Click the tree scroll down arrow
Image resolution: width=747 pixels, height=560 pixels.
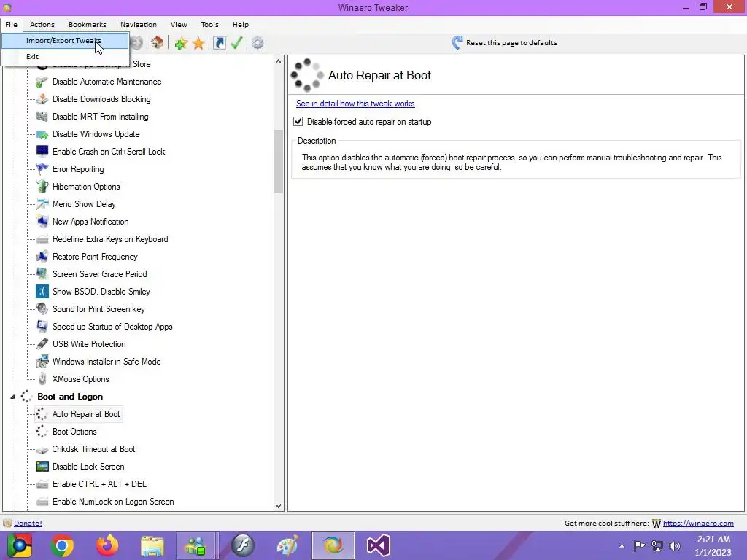pyautogui.click(x=278, y=506)
